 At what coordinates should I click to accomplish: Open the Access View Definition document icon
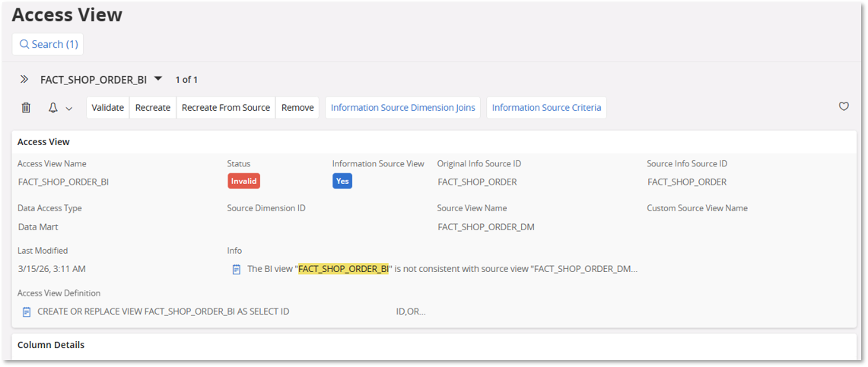pos(27,312)
